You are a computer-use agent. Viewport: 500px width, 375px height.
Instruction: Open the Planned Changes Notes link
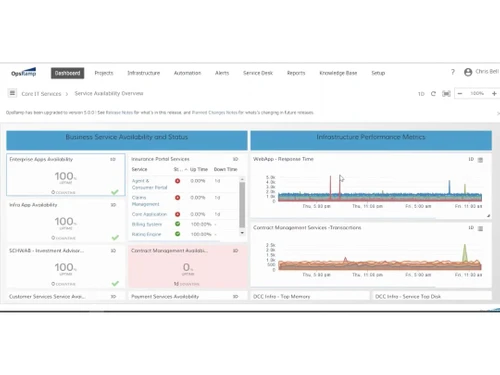(x=215, y=113)
